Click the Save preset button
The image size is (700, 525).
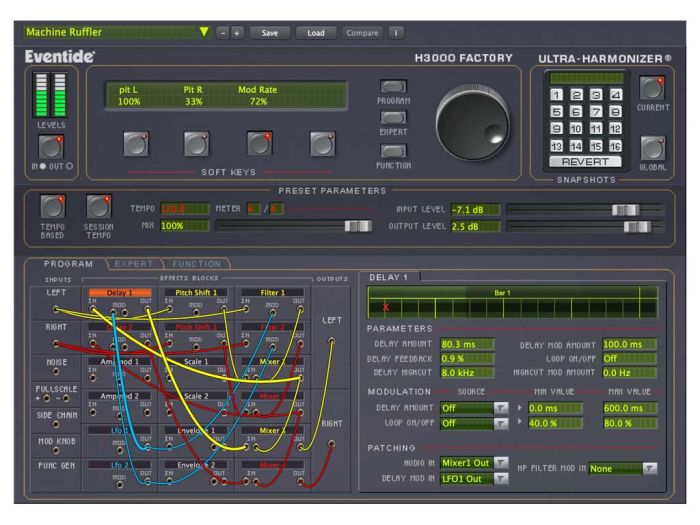[x=270, y=33]
